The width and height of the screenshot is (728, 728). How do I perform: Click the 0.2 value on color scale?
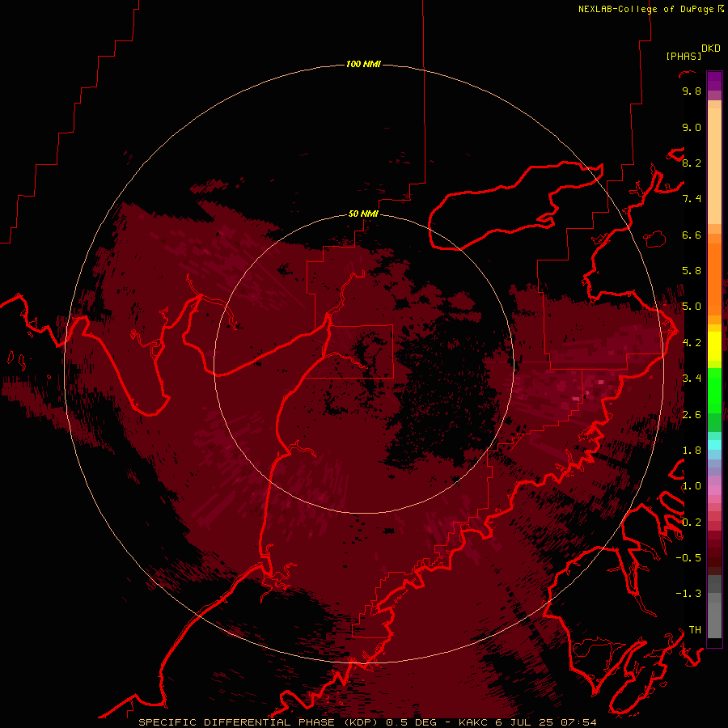692,523
